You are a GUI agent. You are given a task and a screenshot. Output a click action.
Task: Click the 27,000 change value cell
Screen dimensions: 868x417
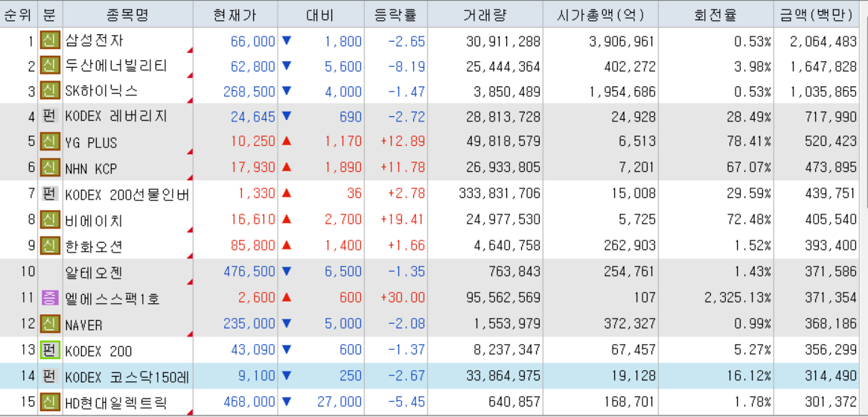click(x=340, y=401)
